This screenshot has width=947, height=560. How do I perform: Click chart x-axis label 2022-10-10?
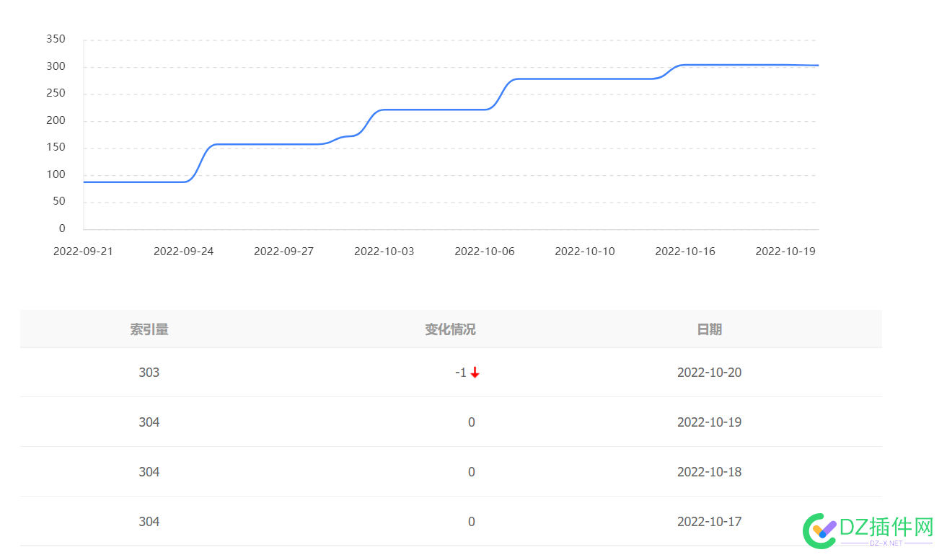pos(585,252)
